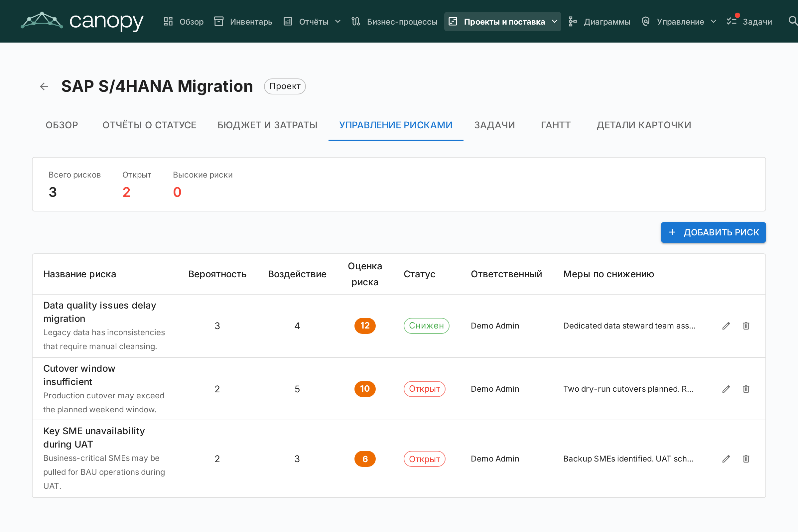Expand the Отчёты dropdown chevron

point(338,21)
